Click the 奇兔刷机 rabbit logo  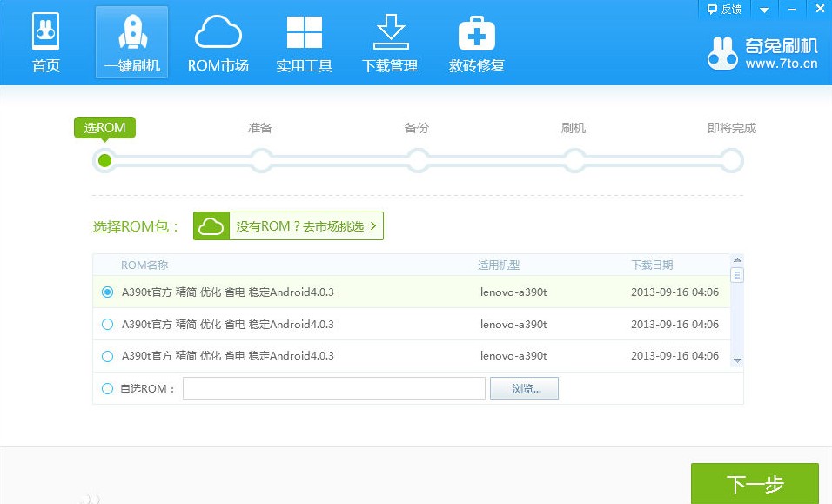tap(722, 54)
